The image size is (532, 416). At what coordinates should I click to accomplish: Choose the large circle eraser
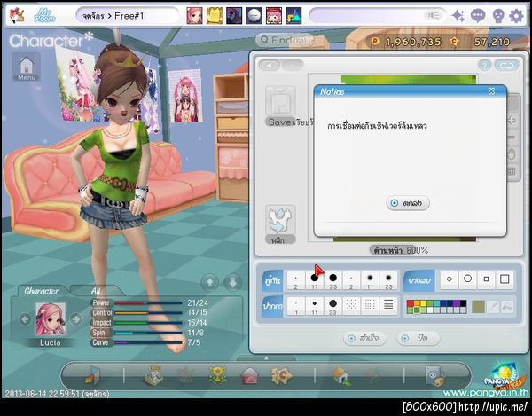tap(467, 279)
